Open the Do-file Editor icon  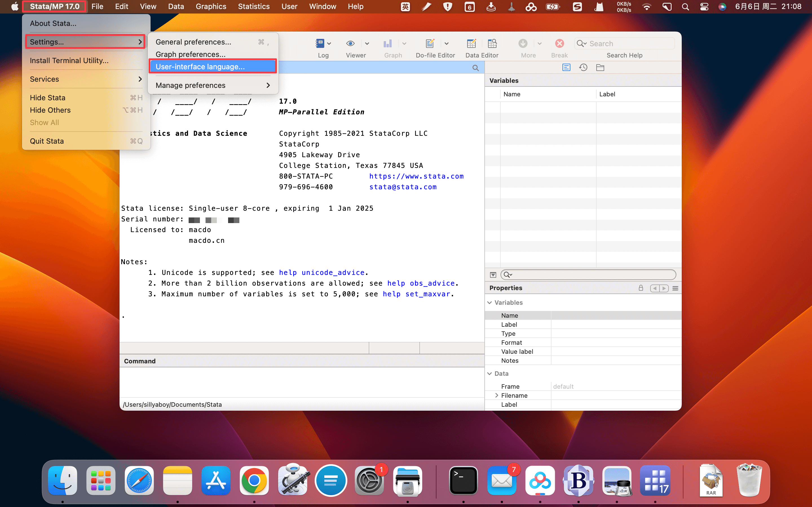[x=430, y=43]
